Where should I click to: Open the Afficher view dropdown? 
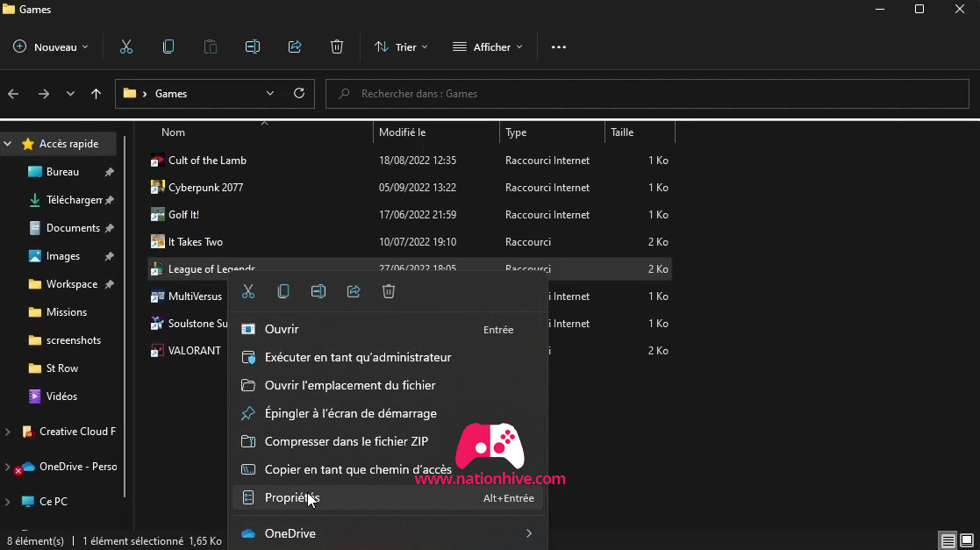click(488, 46)
